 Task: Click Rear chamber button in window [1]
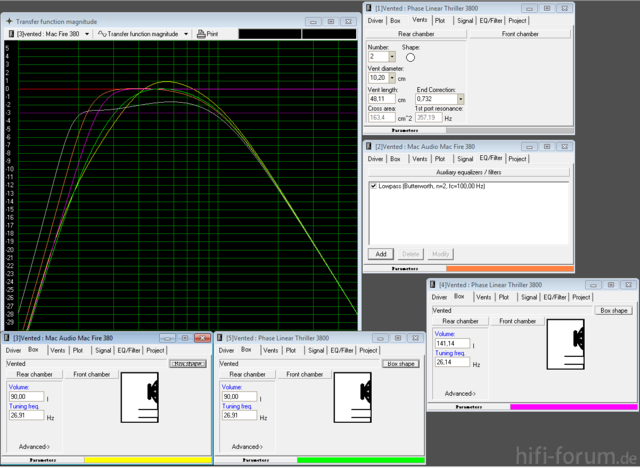(416, 34)
